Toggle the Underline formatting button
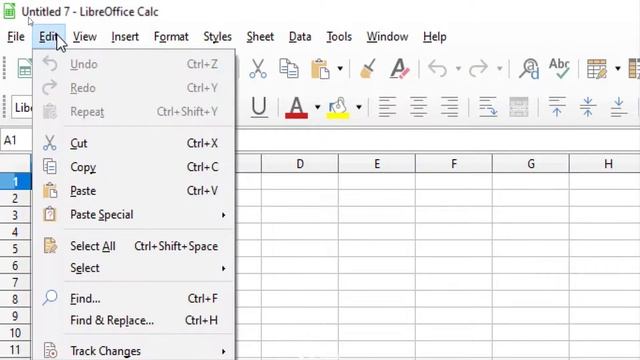 coord(259,107)
